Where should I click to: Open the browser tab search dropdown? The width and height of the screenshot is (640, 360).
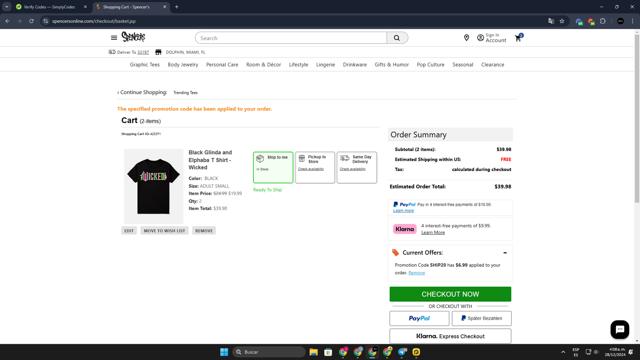[7, 7]
